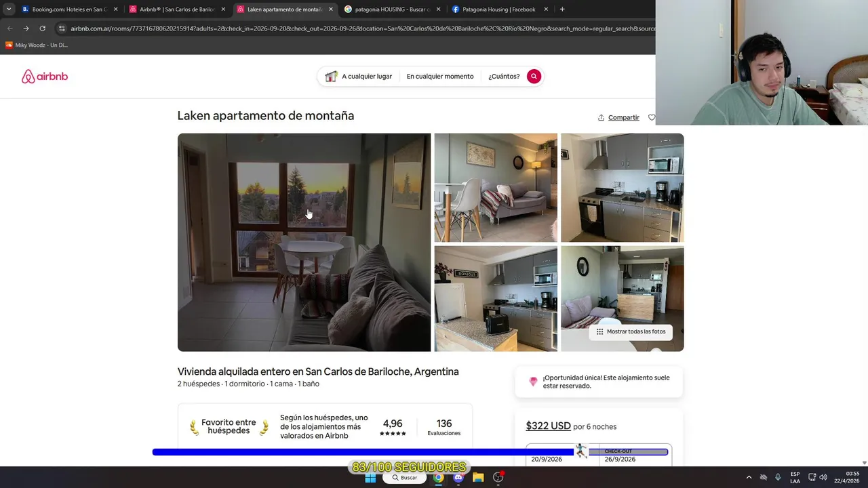Open the kitchen Bonjour sign photo
This screenshot has height=488, width=868.
(x=496, y=298)
